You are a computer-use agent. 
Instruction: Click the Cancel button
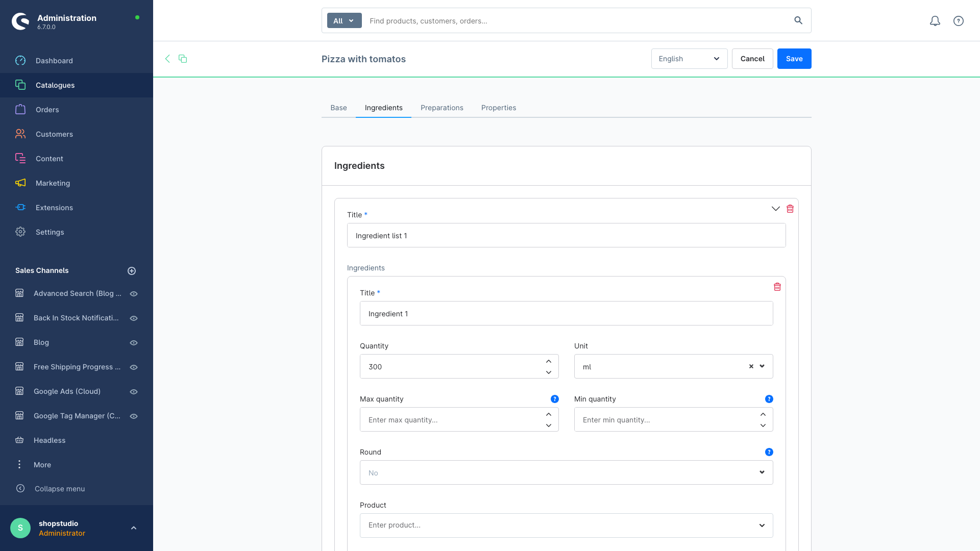click(752, 59)
